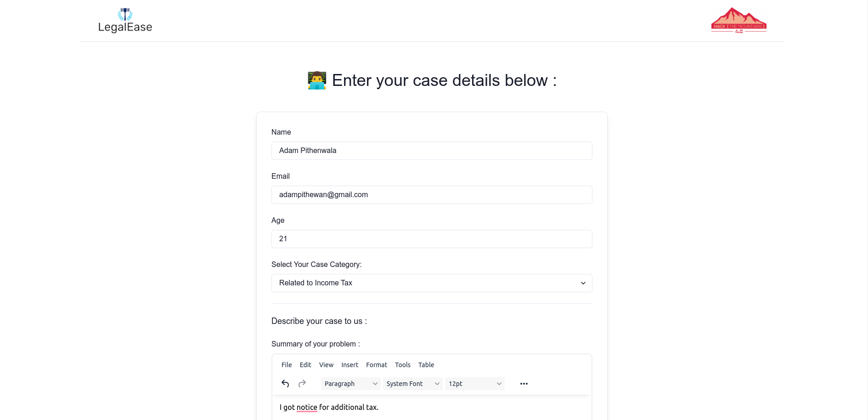Open the Tools menu
The width and height of the screenshot is (868, 420).
[x=403, y=365]
